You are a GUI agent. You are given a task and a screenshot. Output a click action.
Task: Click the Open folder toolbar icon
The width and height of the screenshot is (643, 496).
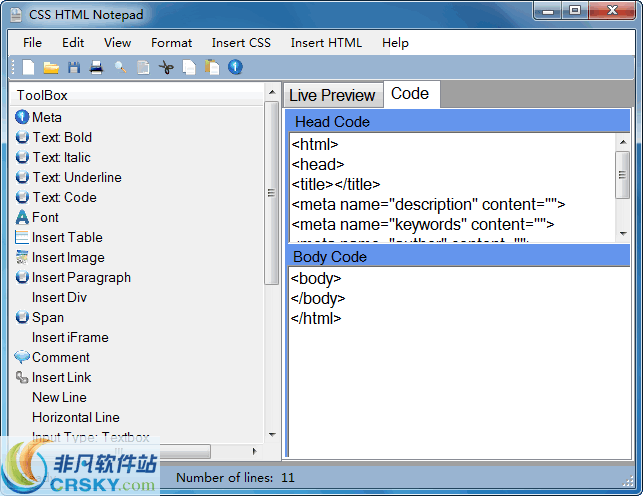click(51, 68)
